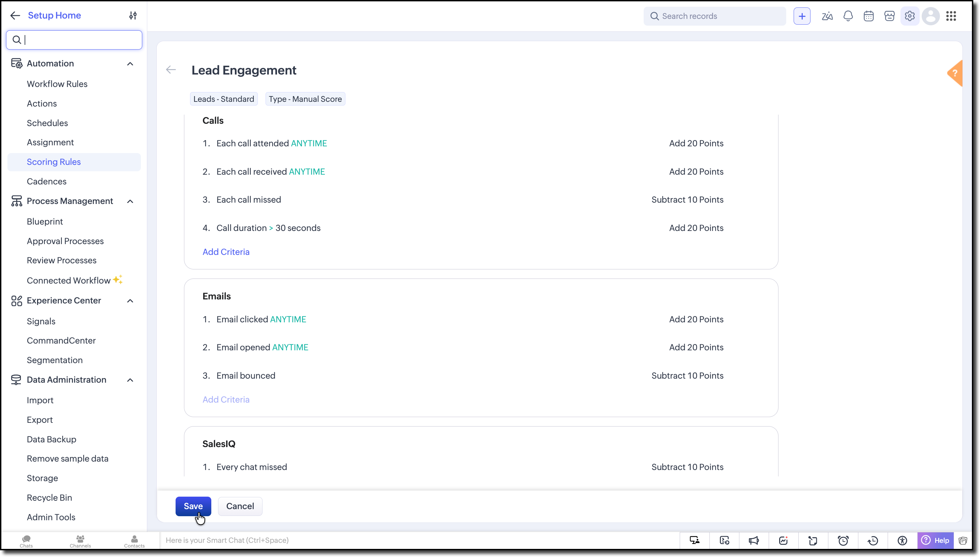Open recent history clock icon
The height and width of the screenshot is (557, 980).
tap(872, 540)
